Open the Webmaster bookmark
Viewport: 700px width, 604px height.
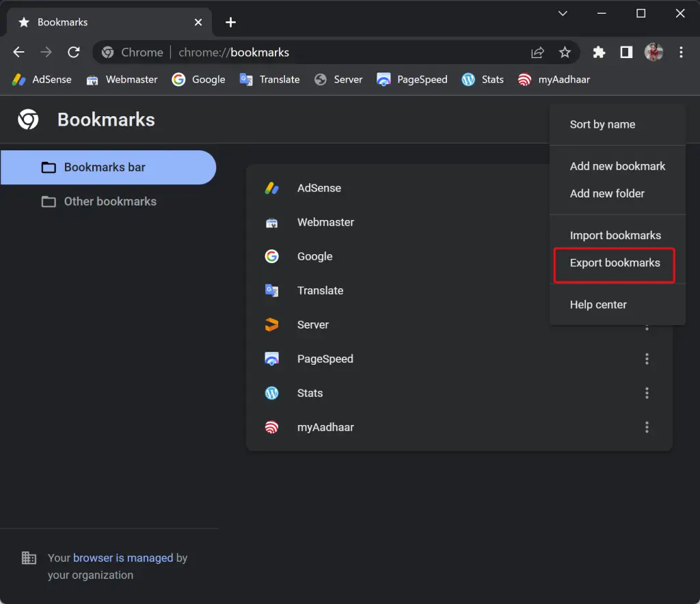click(x=122, y=79)
